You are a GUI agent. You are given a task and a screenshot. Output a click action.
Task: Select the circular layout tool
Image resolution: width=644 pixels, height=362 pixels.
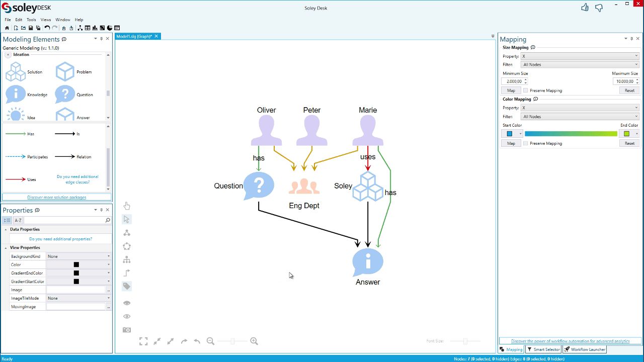[126, 246]
